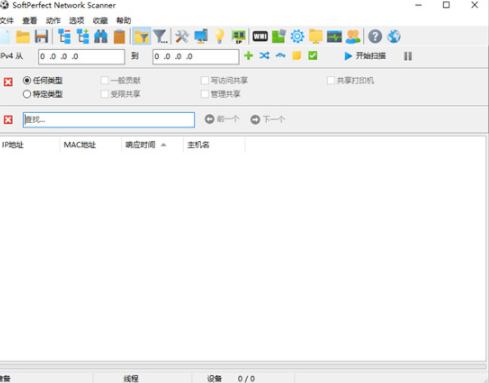489x383 pixels.
Task: Sort by the 响应时间 column arrow
Action: click(x=163, y=145)
